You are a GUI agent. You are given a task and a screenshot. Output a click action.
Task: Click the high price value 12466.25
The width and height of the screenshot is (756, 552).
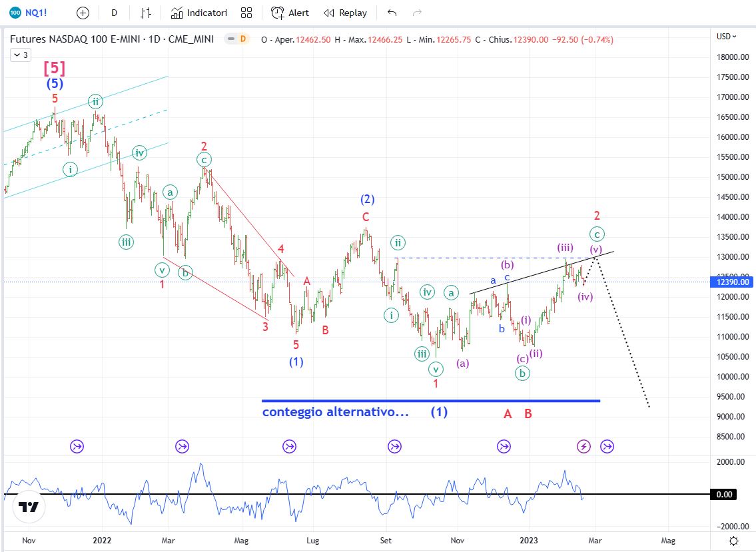tap(385, 39)
